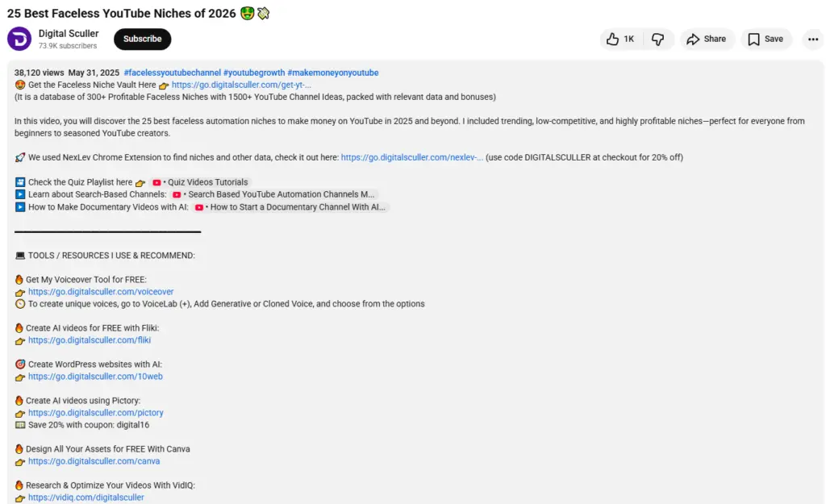
Task: Open Quiz Videos Tutorials playlist chip
Action: pyautogui.click(x=200, y=182)
